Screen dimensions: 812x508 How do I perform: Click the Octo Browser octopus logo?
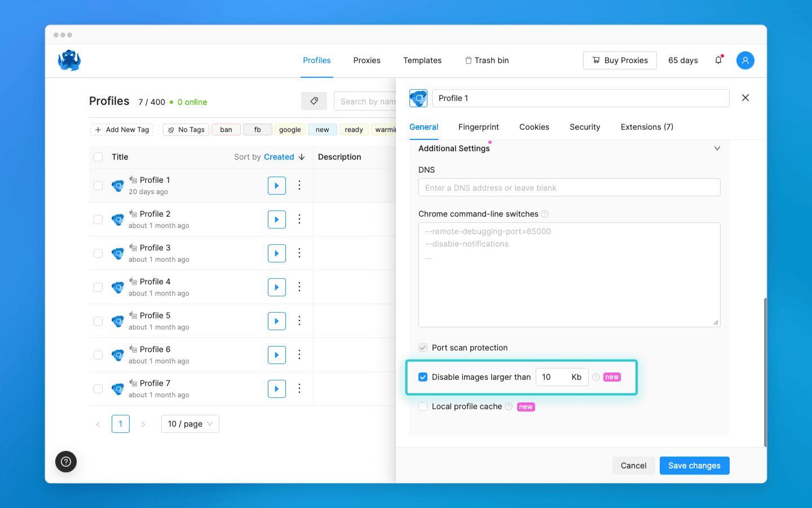(69, 60)
